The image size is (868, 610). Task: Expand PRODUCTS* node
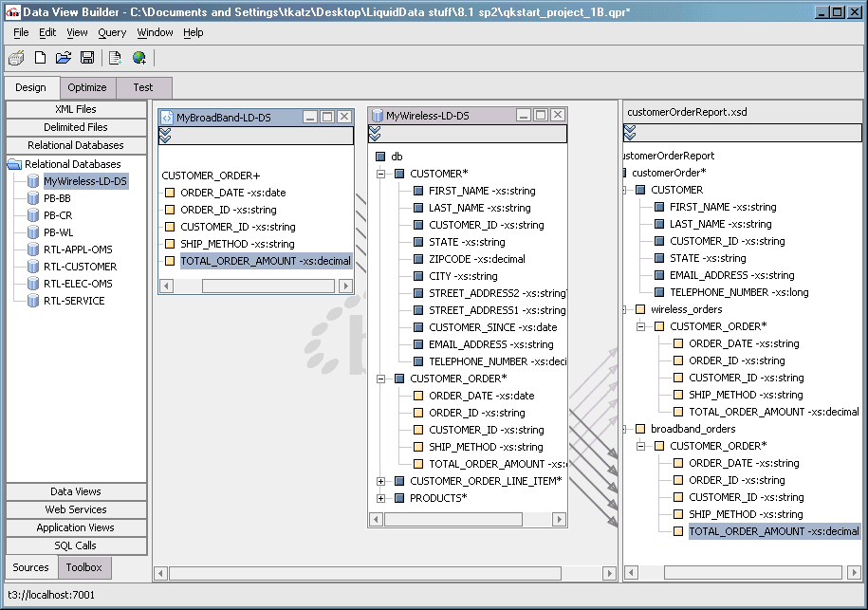click(x=380, y=498)
